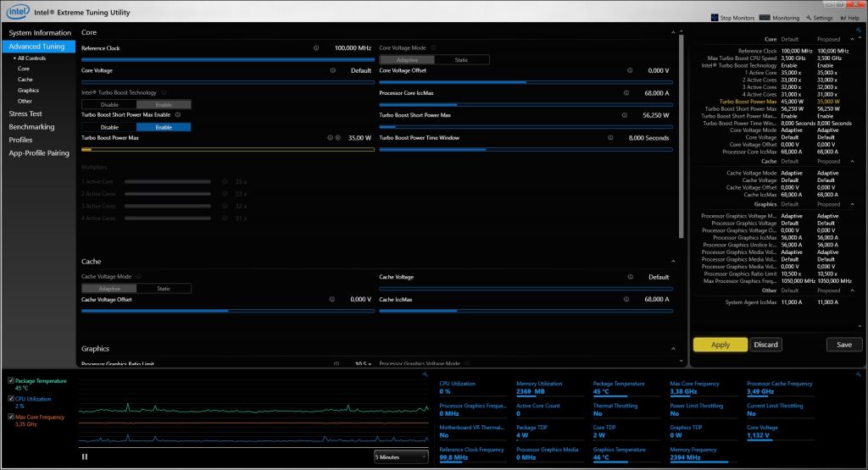Click the wrench icon above the graph

coord(425,374)
